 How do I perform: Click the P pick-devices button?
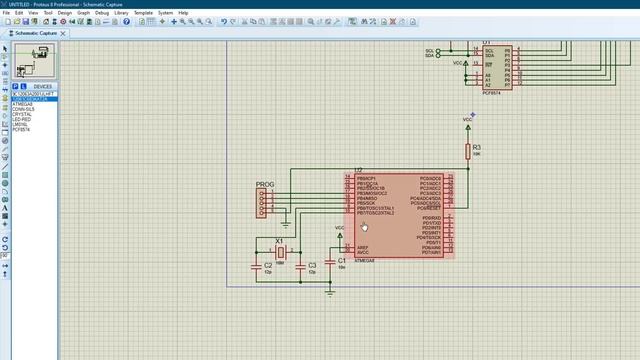pos(15,87)
